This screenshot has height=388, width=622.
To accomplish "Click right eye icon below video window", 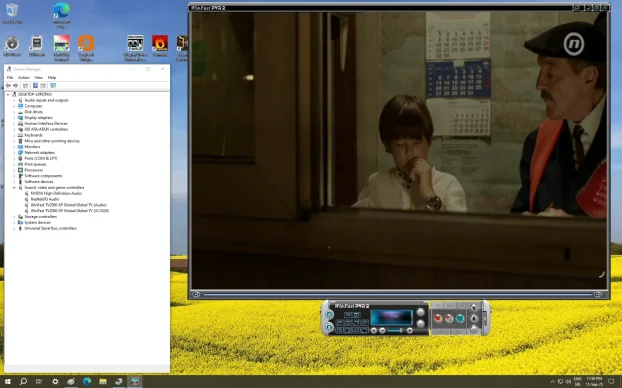I will coord(597,294).
